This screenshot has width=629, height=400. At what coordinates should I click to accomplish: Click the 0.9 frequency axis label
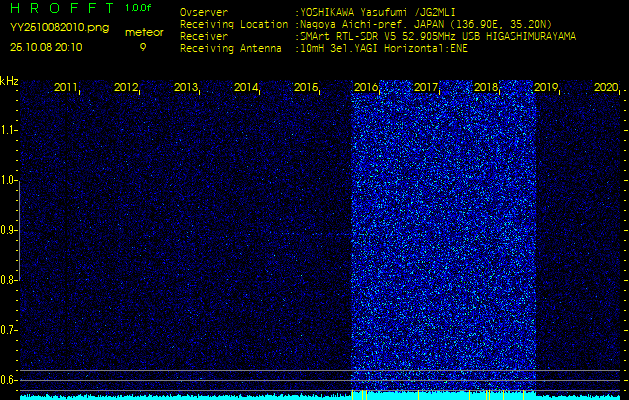(8, 230)
